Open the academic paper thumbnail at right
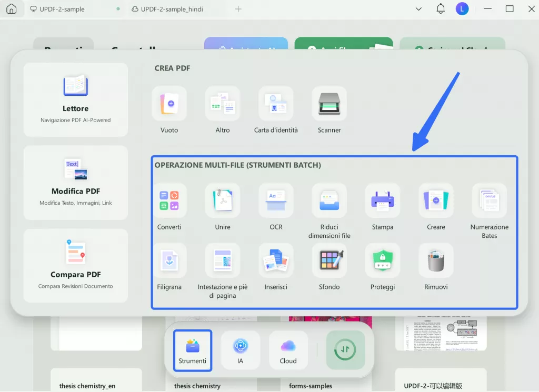Screen dimensions: 539x392 pos(441,333)
